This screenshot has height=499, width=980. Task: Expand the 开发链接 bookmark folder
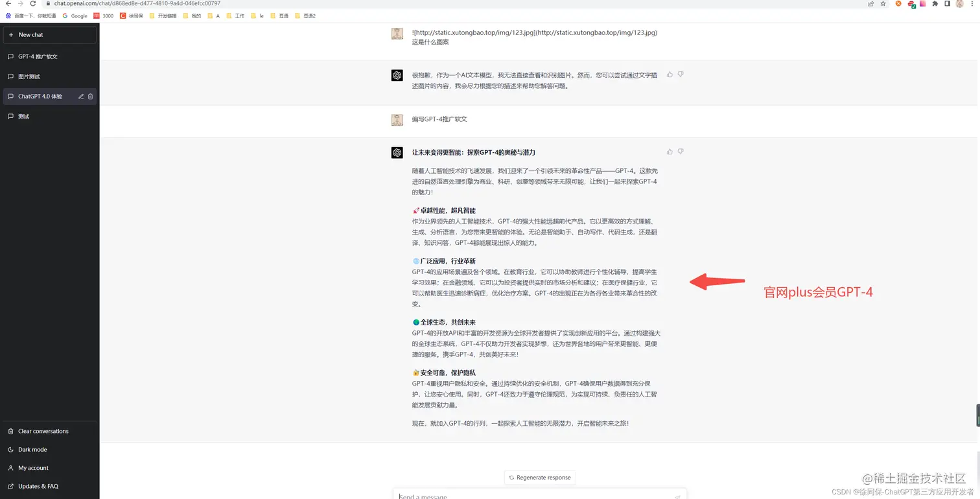point(163,16)
